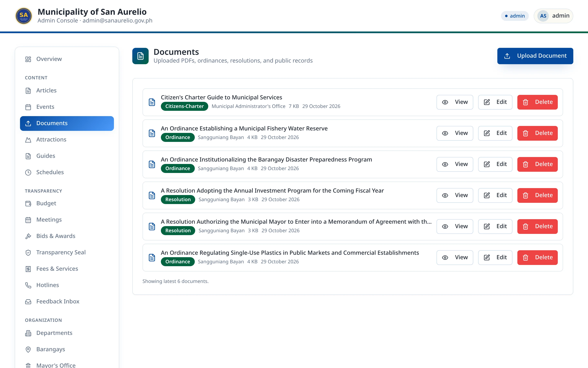588x368 pixels.
Task: Delete the Municipal Fishery Water Reserve ordinance
Action: tap(537, 133)
